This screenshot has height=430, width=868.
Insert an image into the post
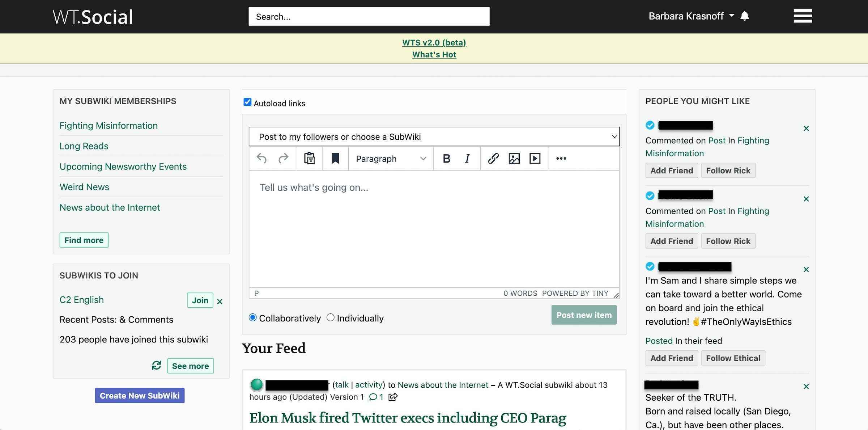click(514, 159)
